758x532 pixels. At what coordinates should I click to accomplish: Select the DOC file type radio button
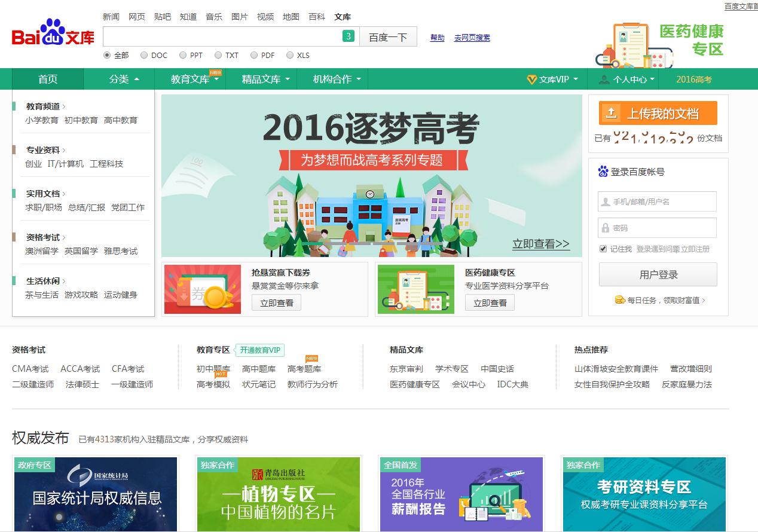click(144, 55)
